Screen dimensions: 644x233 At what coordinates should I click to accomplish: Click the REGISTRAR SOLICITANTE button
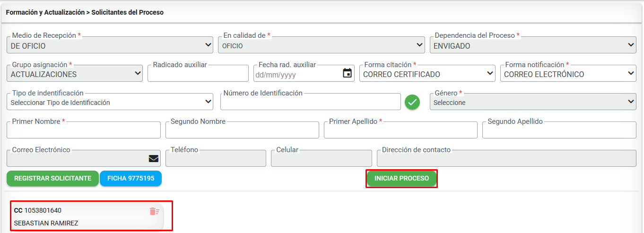point(52,179)
